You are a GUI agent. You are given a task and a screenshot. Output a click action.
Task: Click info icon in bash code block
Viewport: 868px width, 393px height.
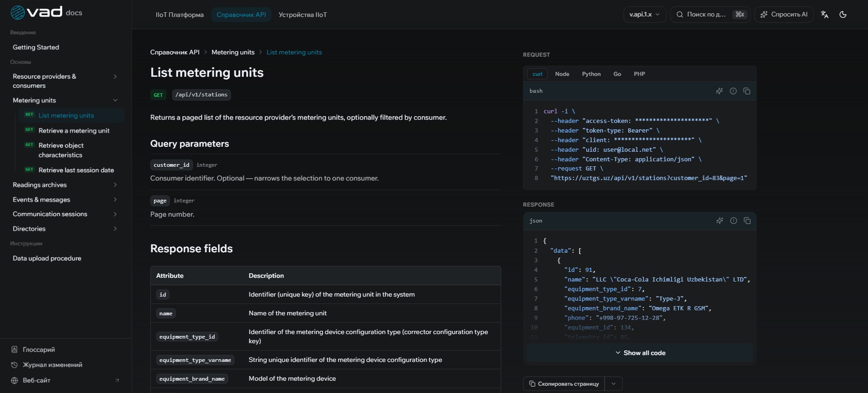point(733,91)
